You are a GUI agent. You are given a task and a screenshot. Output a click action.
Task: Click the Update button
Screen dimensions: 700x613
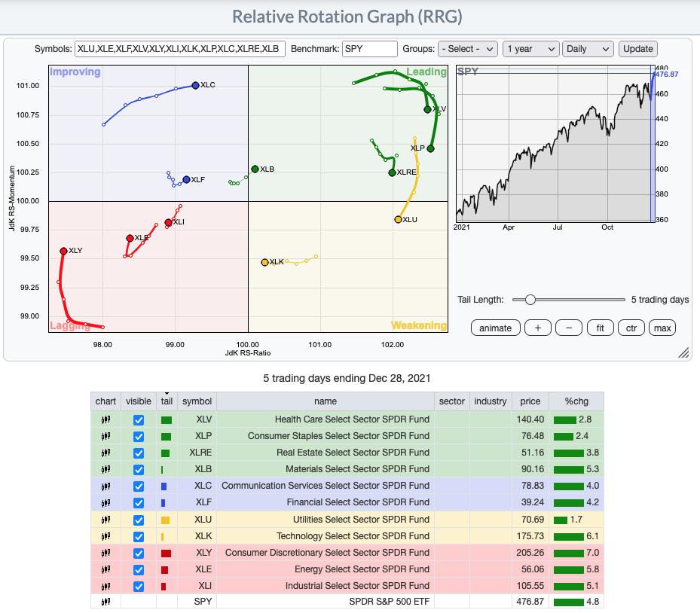click(638, 49)
